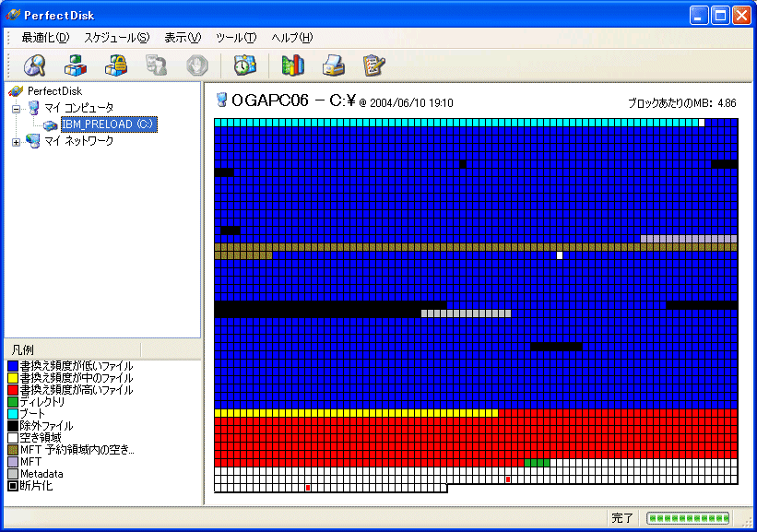The height and width of the screenshot is (532, 757).
Task: Click the green progress bar in status bar
Action: 688,518
